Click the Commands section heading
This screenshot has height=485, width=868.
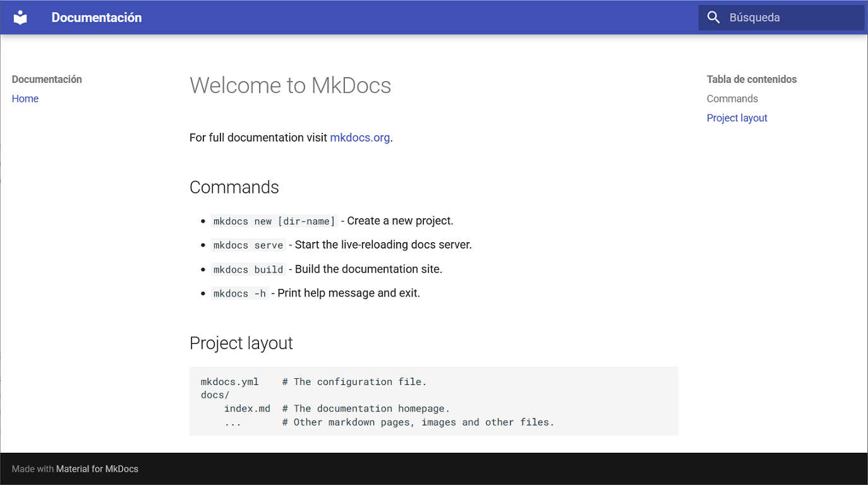click(234, 187)
